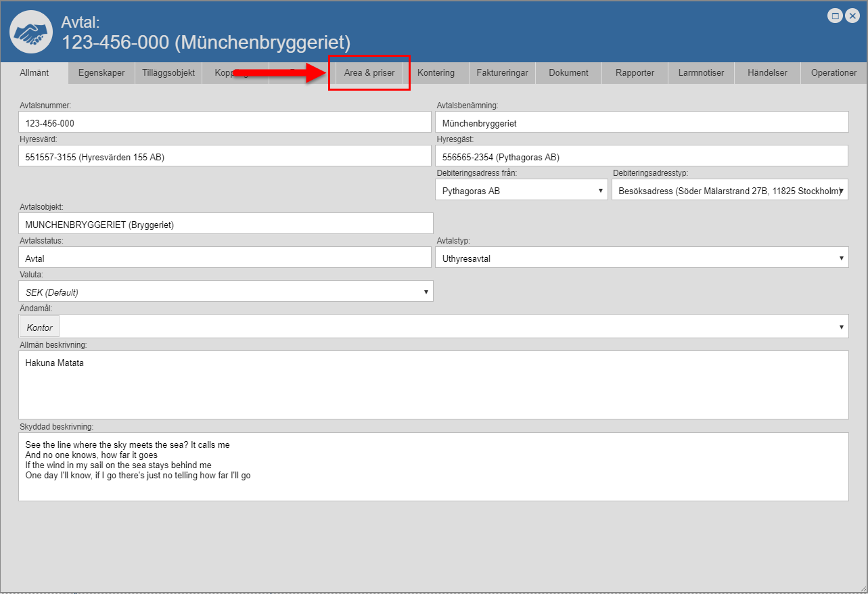Go to the Kontering tab
868x594 pixels.
(436, 72)
